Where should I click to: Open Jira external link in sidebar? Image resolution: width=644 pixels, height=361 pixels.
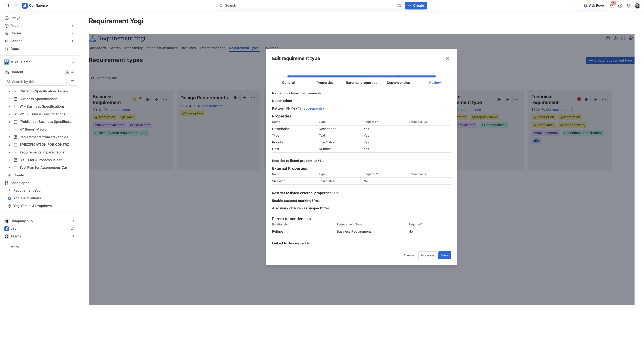[x=72, y=228]
